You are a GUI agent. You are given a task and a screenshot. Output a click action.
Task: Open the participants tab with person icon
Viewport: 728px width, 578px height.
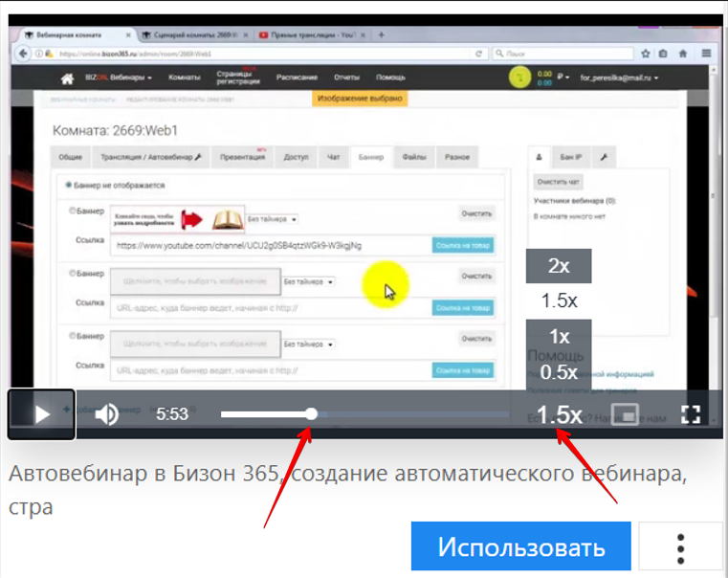(539, 157)
